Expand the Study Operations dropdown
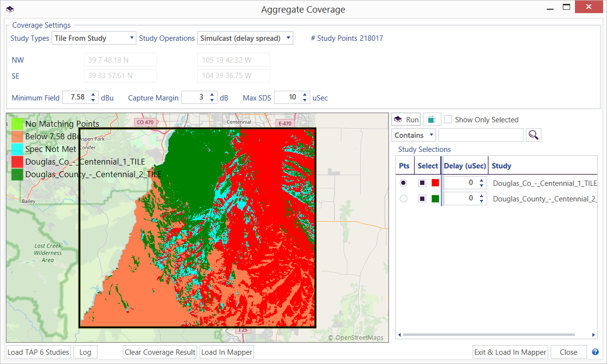The width and height of the screenshot is (607, 364). (x=245, y=38)
